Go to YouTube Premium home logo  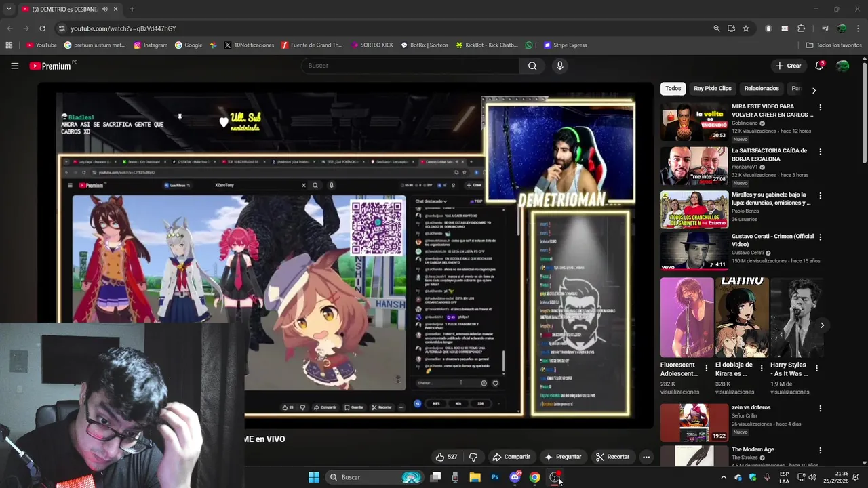pos(50,66)
